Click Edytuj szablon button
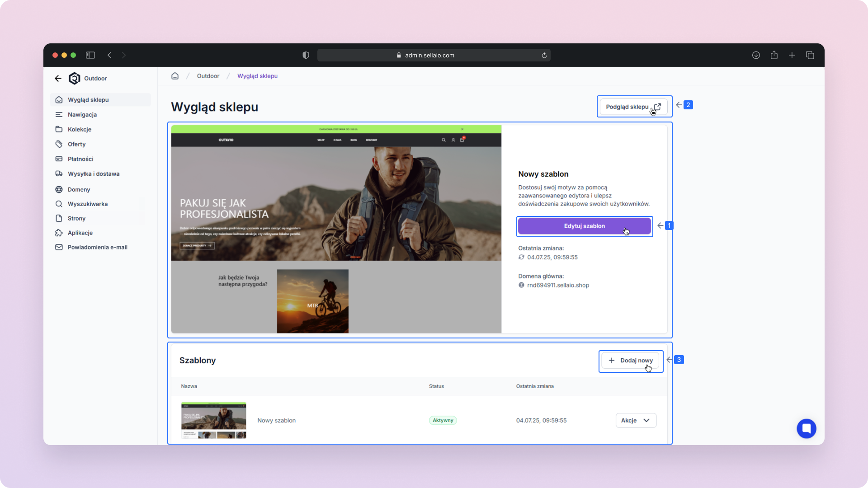This screenshot has height=488, width=868. point(584,226)
